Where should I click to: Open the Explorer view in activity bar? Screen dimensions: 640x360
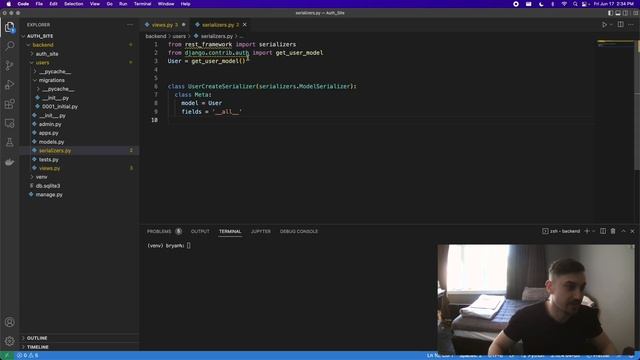(9, 27)
